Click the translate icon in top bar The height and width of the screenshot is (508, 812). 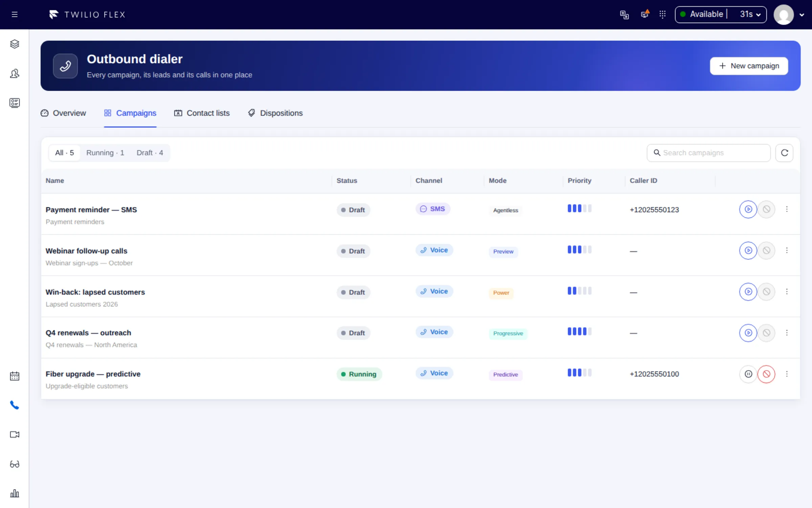[624, 15]
